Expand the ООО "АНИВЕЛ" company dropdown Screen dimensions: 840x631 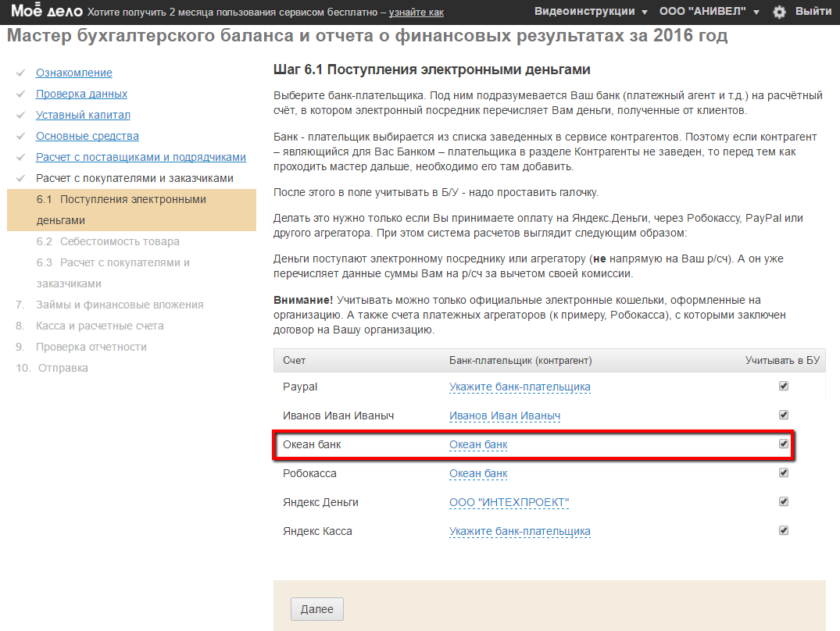pyautogui.click(x=709, y=12)
